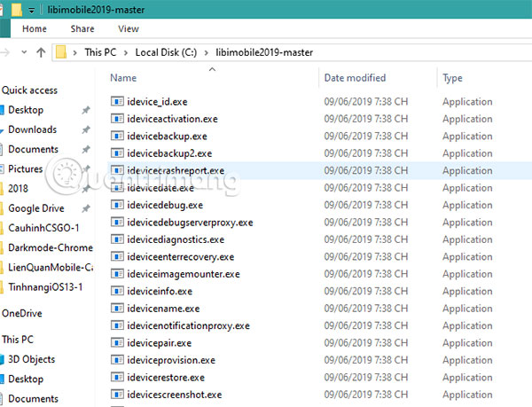
Task: Click the Type column header
Action: pos(452,78)
